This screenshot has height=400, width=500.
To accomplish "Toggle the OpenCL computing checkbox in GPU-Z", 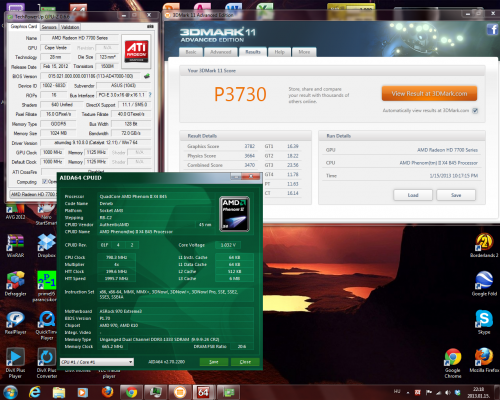I will [x=45, y=182].
